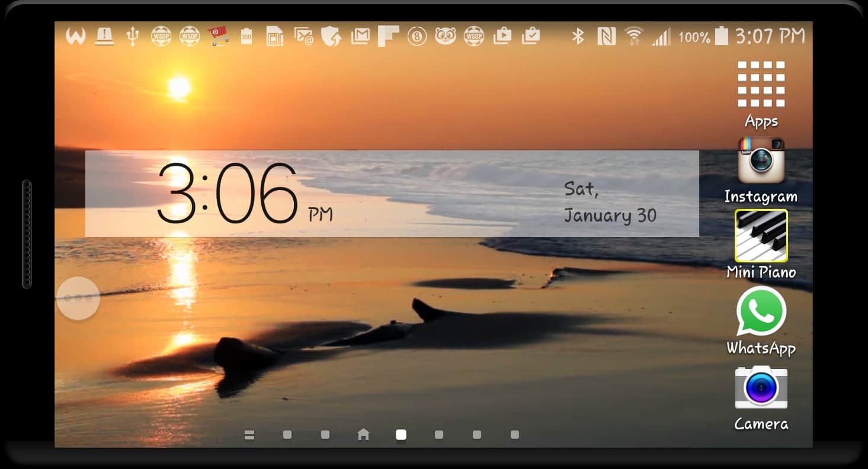Tap the 3:06 PM clock widget time
This screenshot has width=868, height=469.
click(228, 194)
